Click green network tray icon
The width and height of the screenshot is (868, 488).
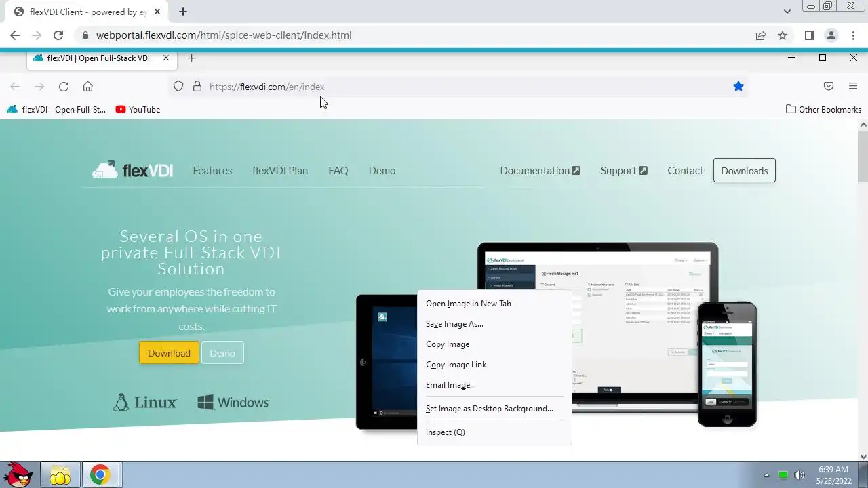point(783,475)
